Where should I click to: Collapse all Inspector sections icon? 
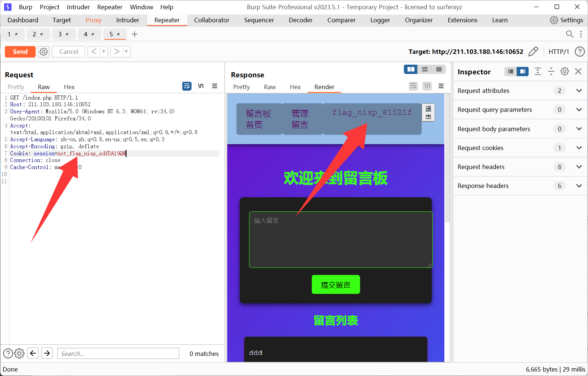[551, 71]
